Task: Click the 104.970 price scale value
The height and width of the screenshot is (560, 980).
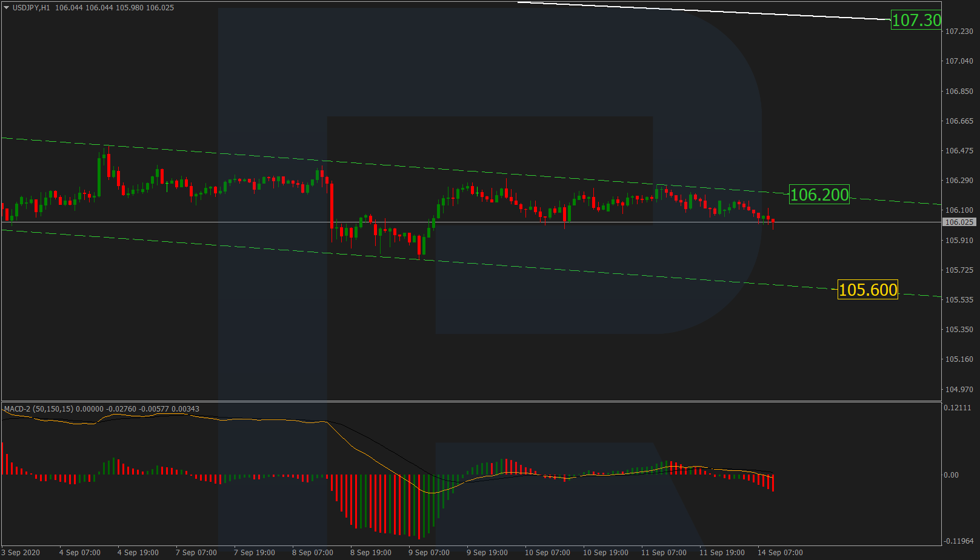Action: (959, 390)
